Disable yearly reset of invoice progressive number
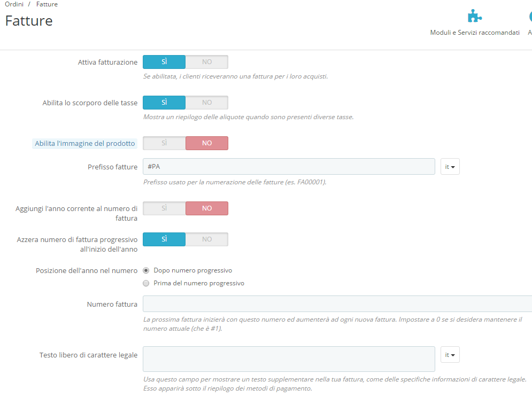Viewport: 532px width, 397px height. (x=206, y=239)
